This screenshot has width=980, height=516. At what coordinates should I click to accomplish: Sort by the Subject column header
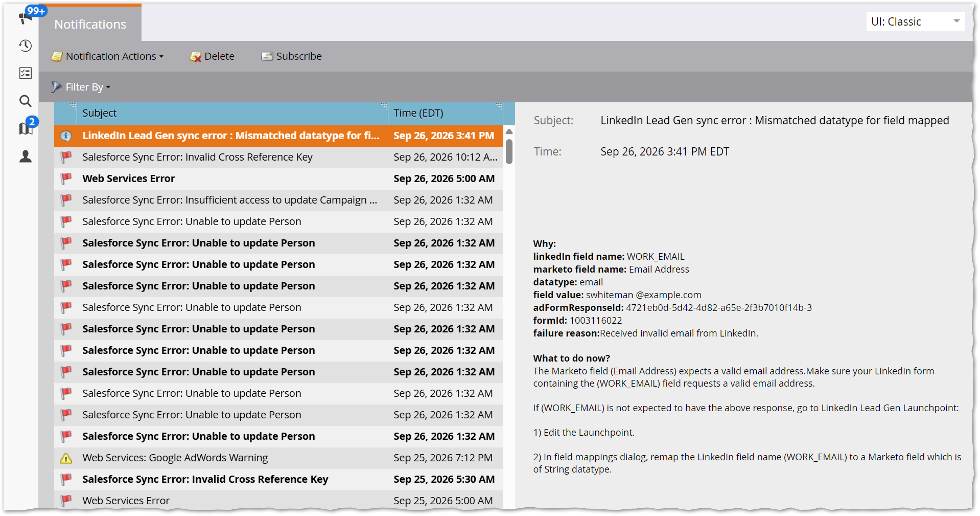coord(232,113)
